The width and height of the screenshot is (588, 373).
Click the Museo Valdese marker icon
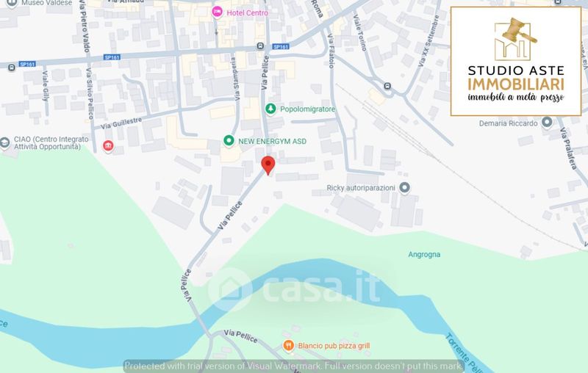click(12, 3)
